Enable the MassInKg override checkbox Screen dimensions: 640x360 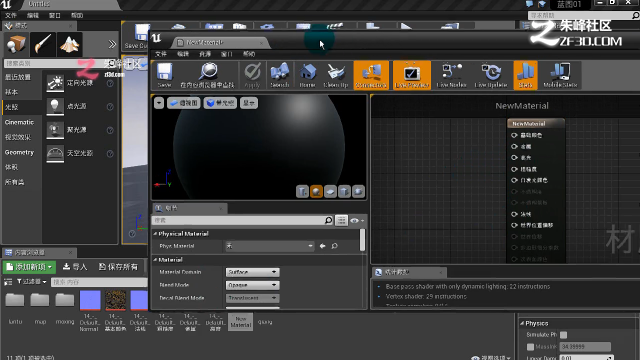click(530, 347)
